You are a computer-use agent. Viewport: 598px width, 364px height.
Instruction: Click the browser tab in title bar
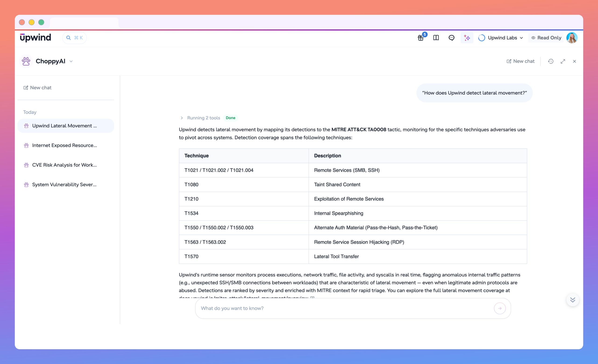[84, 23]
